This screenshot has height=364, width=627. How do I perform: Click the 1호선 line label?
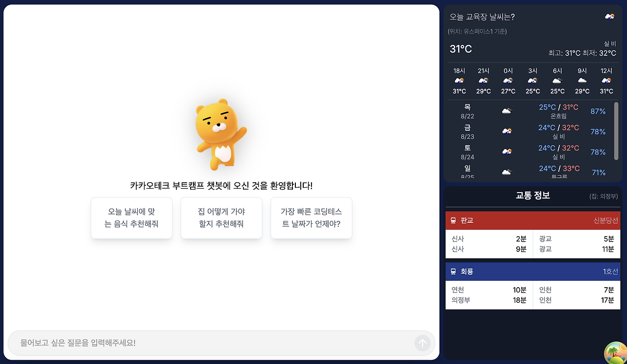pyautogui.click(x=610, y=271)
